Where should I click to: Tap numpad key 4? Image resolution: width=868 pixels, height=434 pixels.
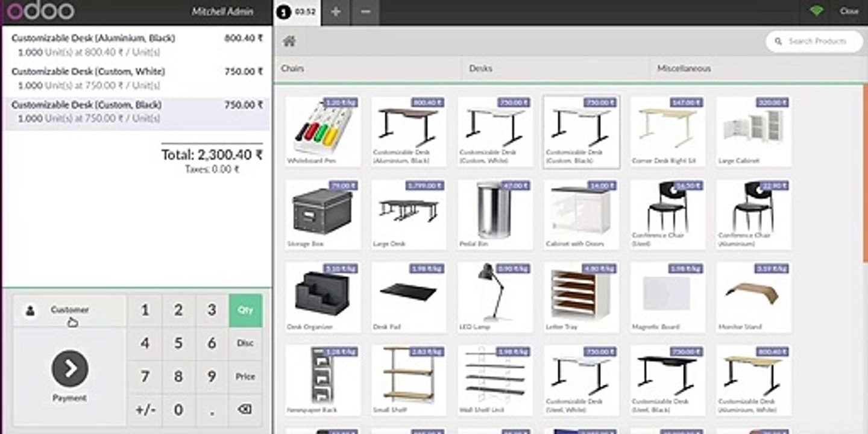click(x=145, y=343)
